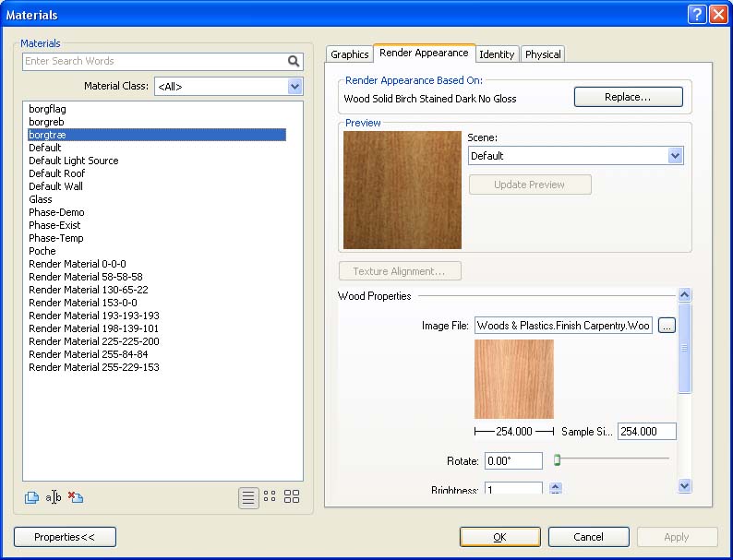The image size is (733, 560).
Task: Open the Identity tab
Action: pos(497,54)
